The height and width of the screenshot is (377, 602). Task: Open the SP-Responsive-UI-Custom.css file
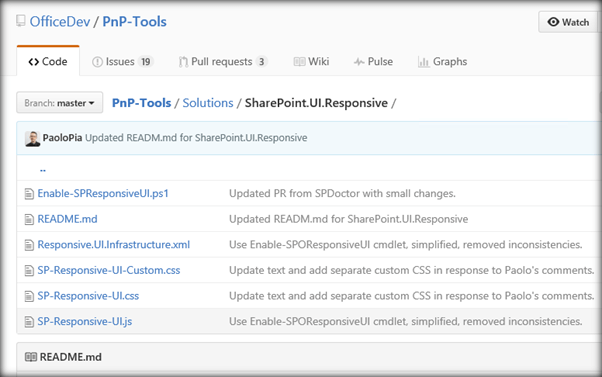[x=109, y=271]
